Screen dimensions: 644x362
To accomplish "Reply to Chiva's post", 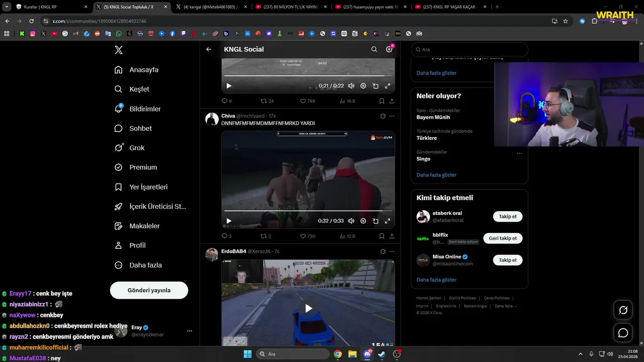I will 227,236.
